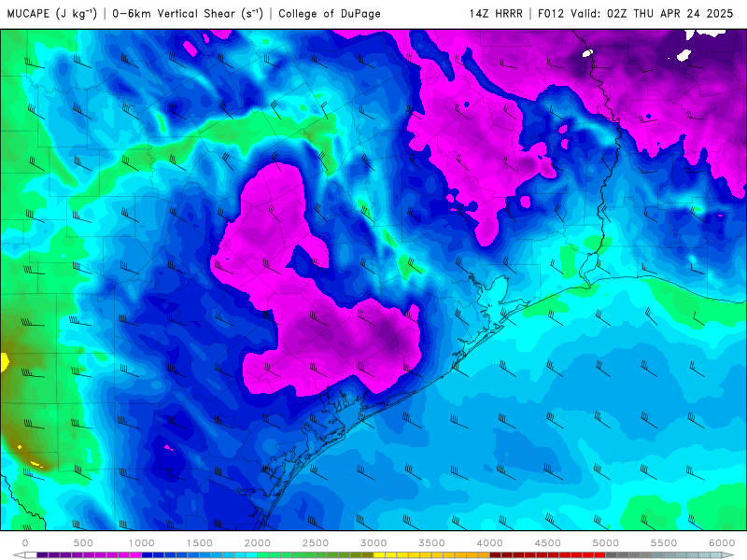The image size is (747, 560).
Task: Click the 0 tick label on color scale
Action: 25,543
